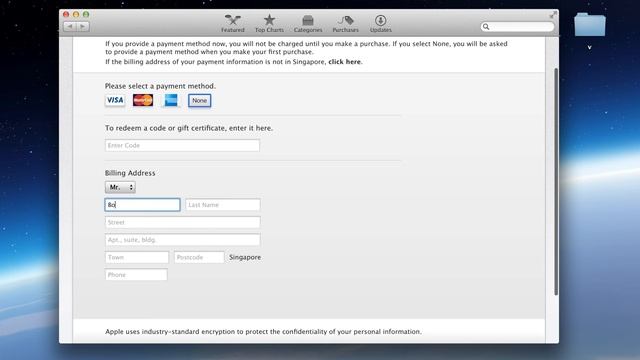
Task: Enter full screen with the corner arrows
Action: point(553,15)
